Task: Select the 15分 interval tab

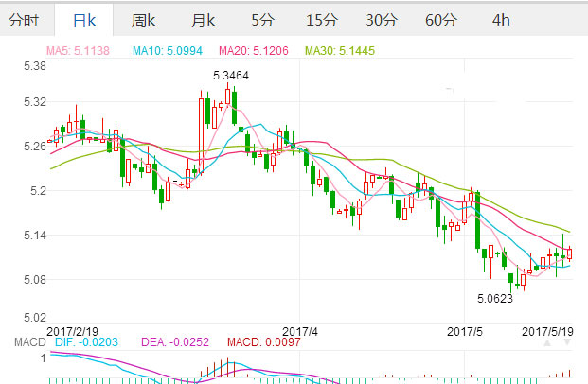Action: [322, 20]
